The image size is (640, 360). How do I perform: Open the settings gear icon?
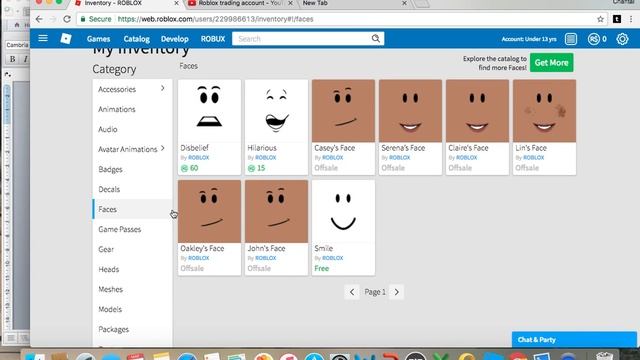point(622,39)
